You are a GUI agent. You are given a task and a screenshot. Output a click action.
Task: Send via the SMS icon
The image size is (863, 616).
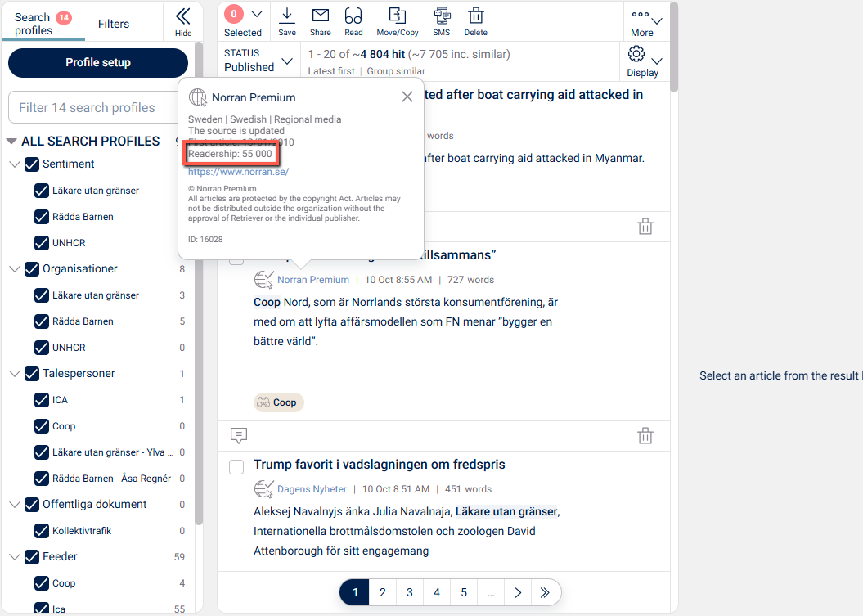pyautogui.click(x=442, y=16)
